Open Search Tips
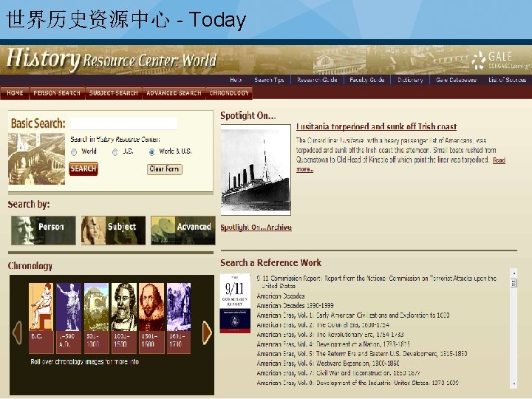532x399 pixels. 269,80
